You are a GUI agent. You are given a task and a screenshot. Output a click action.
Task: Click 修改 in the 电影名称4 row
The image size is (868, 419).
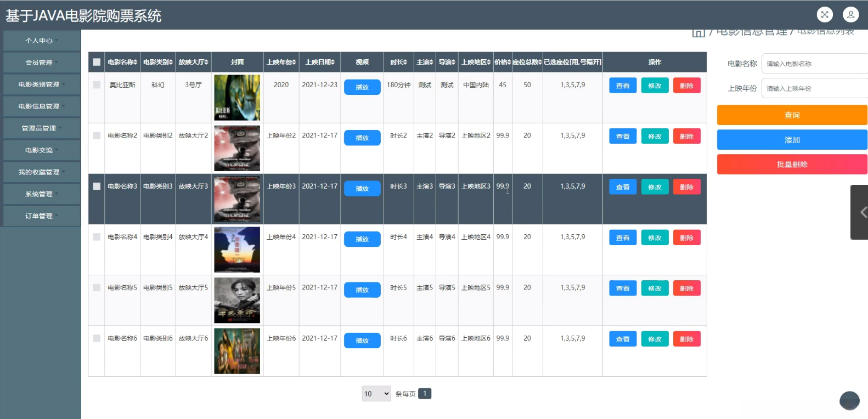[x=655, y=237]
